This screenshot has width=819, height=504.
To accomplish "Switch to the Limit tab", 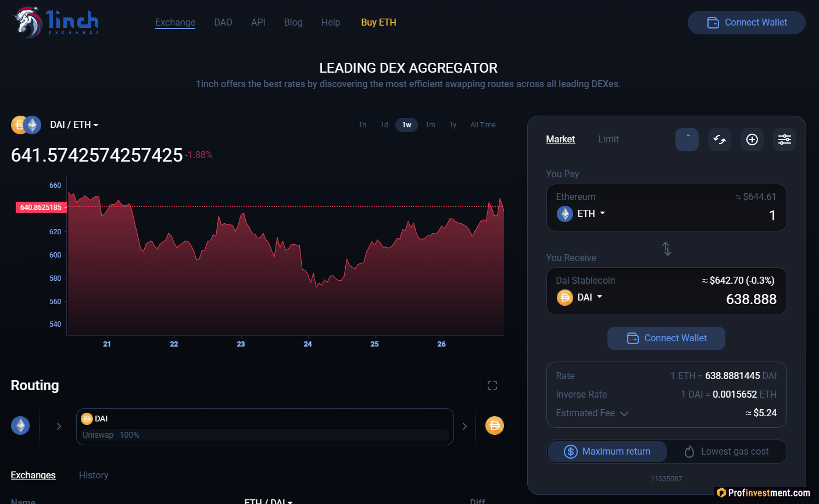I will tap(608, 139).
